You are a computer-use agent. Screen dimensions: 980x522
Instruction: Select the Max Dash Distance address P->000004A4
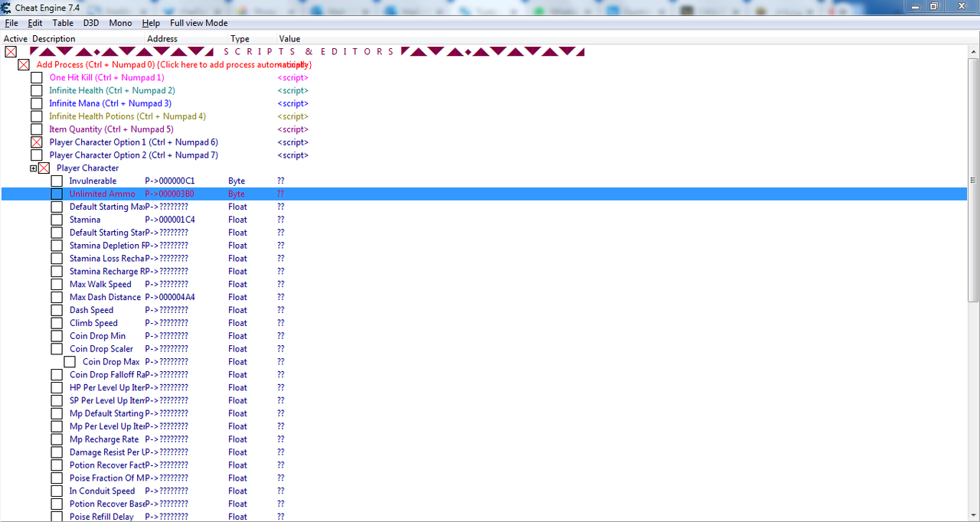click(170, 298)
